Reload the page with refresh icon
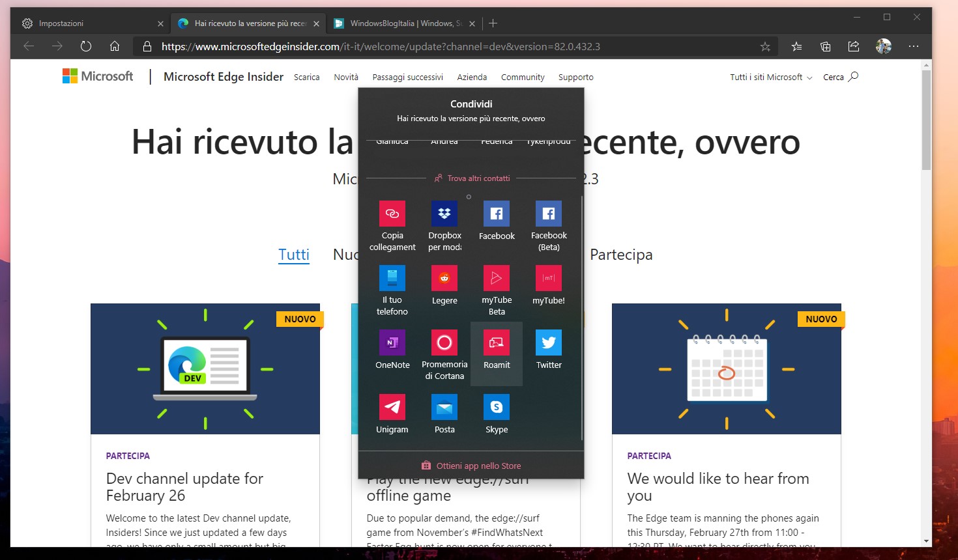This screenshot has height=560, width=958. pos(86,46)
